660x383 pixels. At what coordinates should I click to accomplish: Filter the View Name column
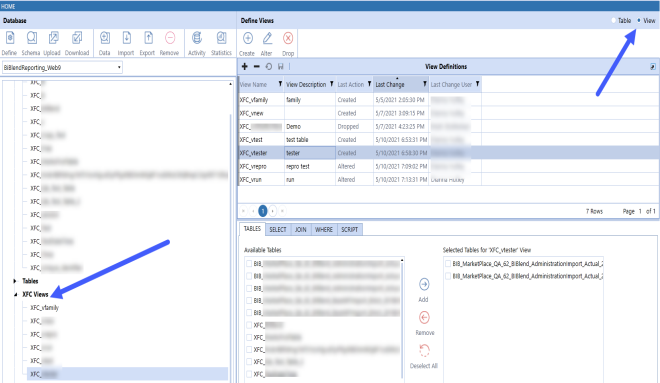point(280,84)
